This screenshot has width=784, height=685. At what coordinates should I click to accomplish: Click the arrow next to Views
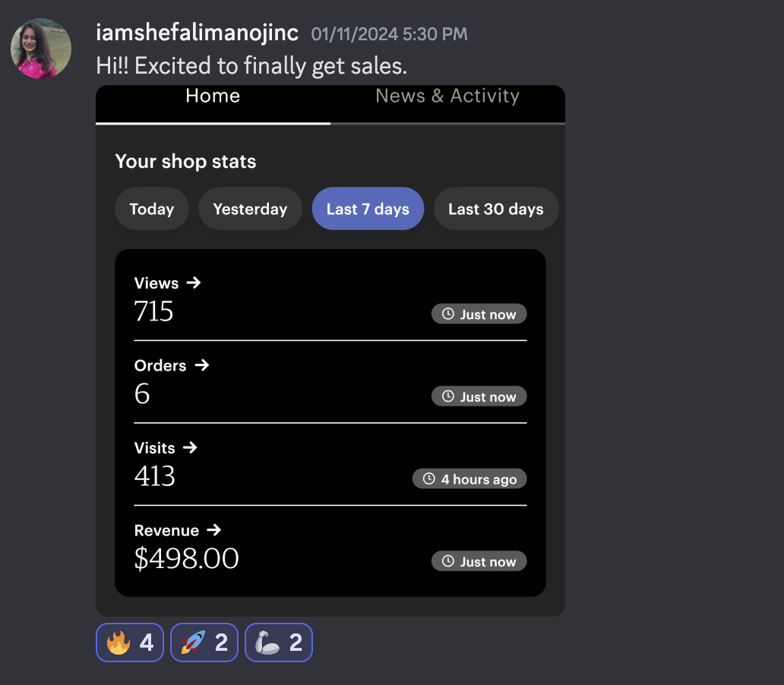coord(194,283)
